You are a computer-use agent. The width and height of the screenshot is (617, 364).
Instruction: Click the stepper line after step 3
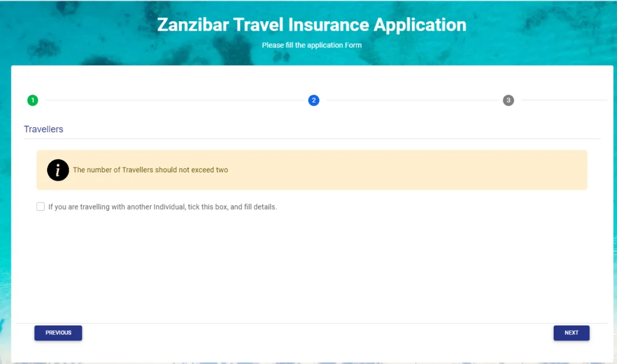[560, 100]
